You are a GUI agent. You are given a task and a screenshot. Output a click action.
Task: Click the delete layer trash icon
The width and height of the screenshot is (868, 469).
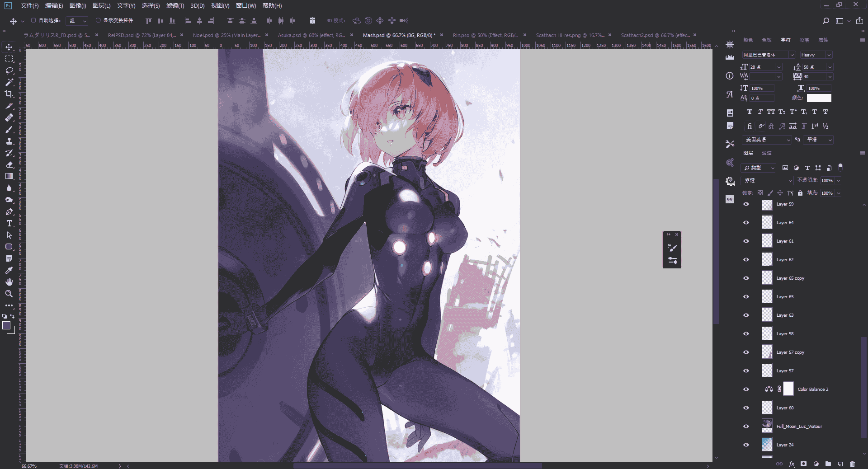click(x=852, y=464)
